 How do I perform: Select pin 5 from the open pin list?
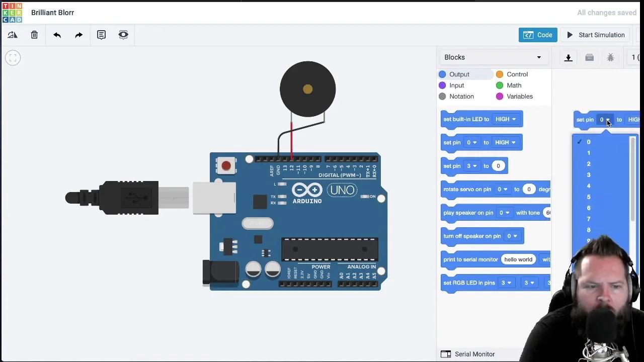coord(589,197)
